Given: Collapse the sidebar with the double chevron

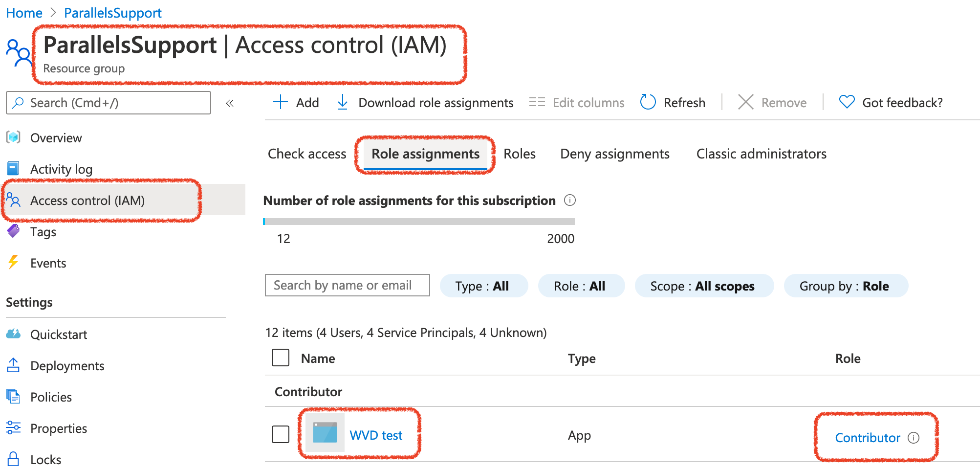Looking at the screenshot, I should 230,103.
